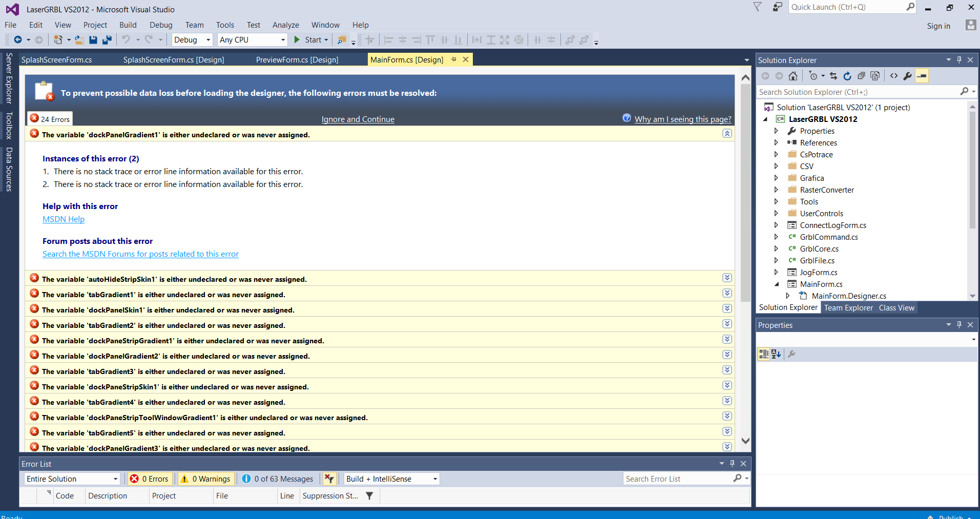Pin the MainForm.cs [Design] tab
The image size is (980, 519).
(x=453, y=59)
